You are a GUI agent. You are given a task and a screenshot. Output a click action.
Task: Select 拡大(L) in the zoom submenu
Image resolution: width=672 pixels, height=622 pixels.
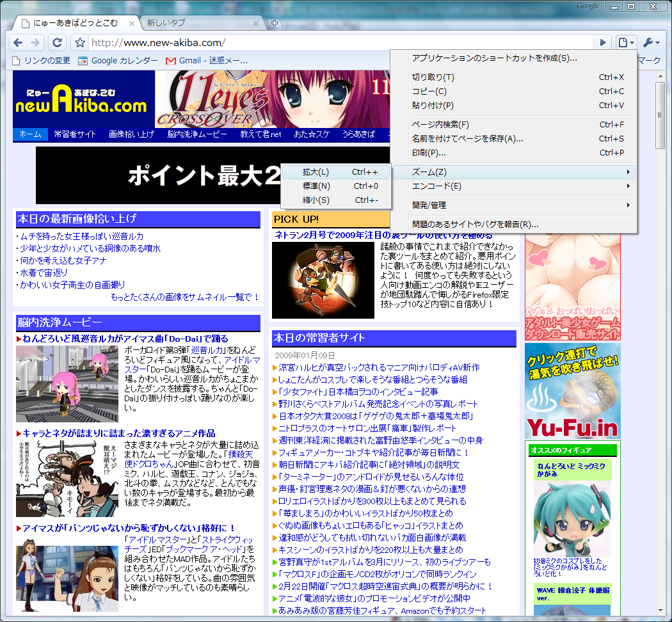click(x=336, y=172)
